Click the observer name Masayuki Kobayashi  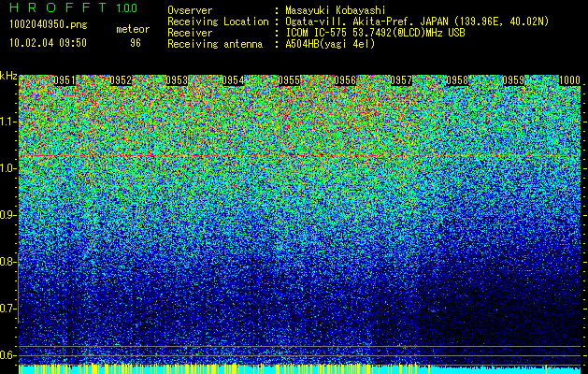click(x=336, y=10)
